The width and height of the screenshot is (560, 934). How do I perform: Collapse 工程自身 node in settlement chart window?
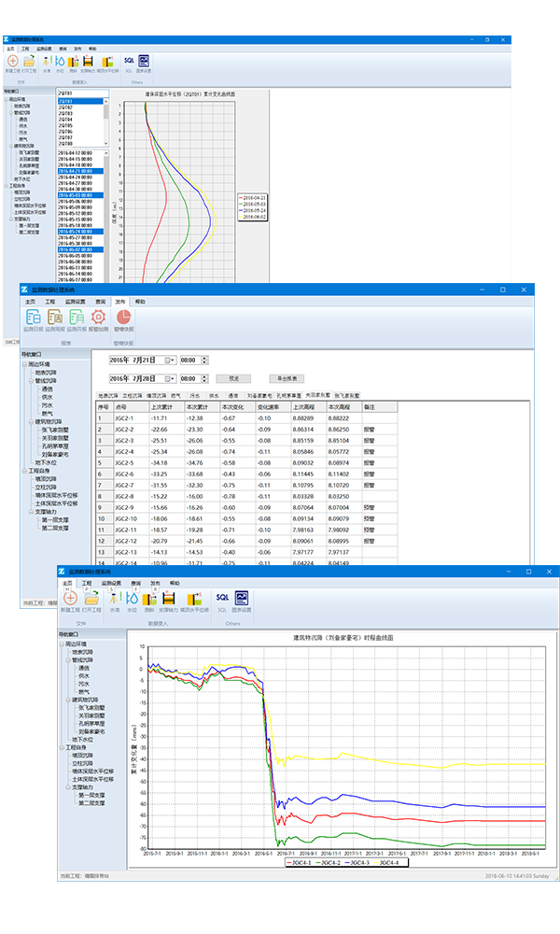coord(62,747)
